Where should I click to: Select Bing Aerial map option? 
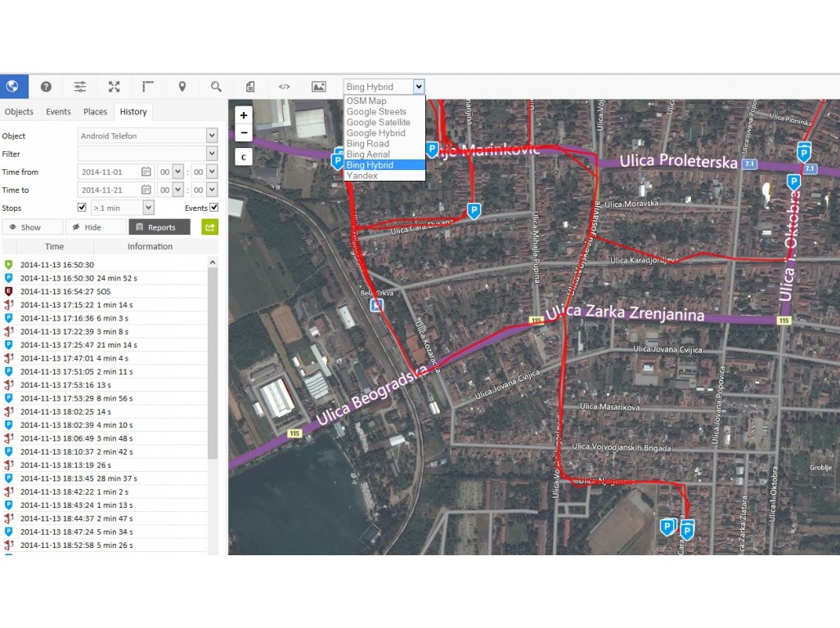368,155
